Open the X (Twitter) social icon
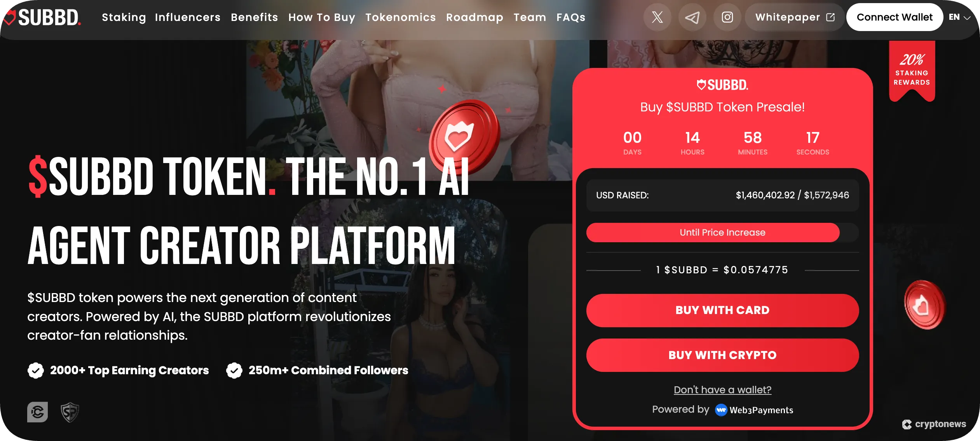The height and width of the screenshot is (441, 980). pos(657,17)
